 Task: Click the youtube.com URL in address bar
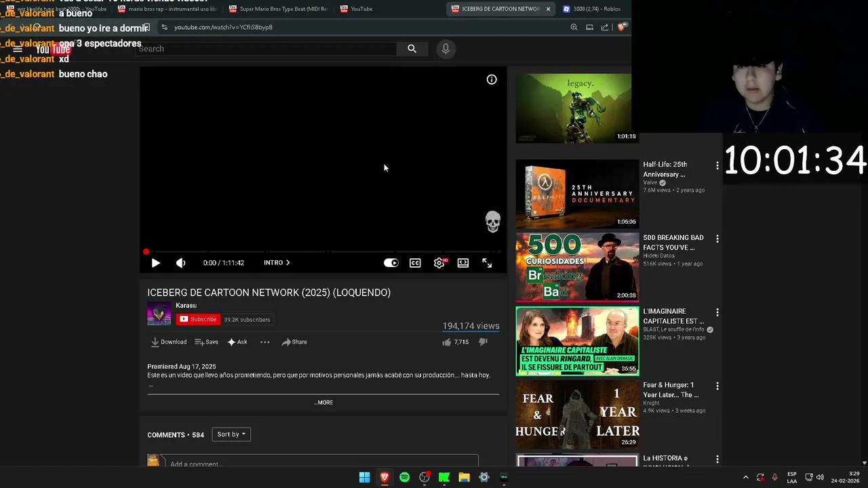[x=223, y=27]
